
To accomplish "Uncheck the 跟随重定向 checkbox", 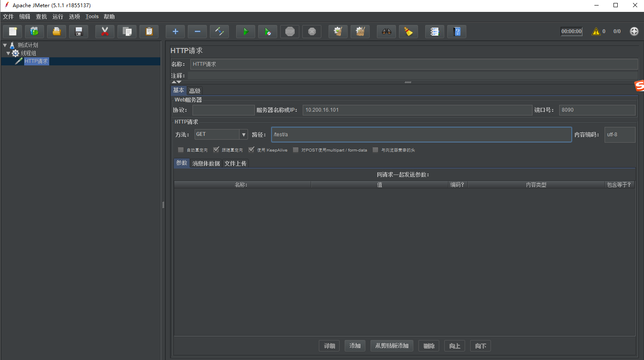I will pos(216,150).
